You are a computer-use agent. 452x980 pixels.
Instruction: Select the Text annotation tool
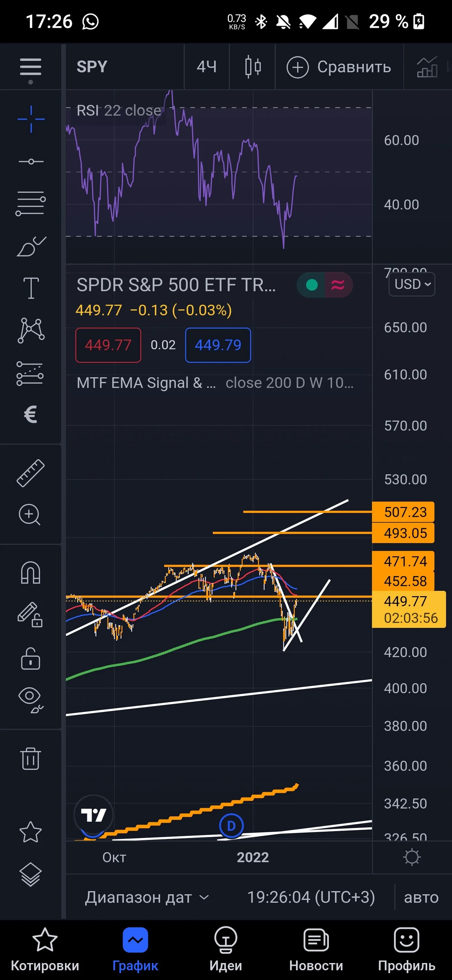tap(31, 288)
